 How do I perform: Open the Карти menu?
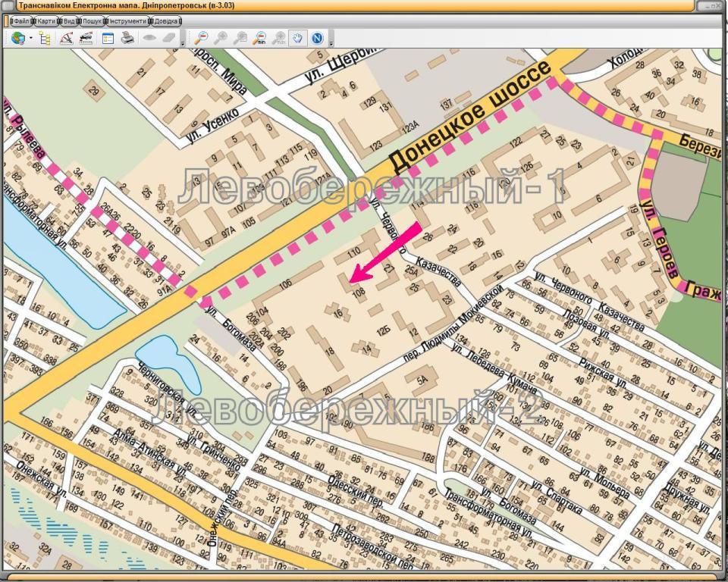pos(46,21)
